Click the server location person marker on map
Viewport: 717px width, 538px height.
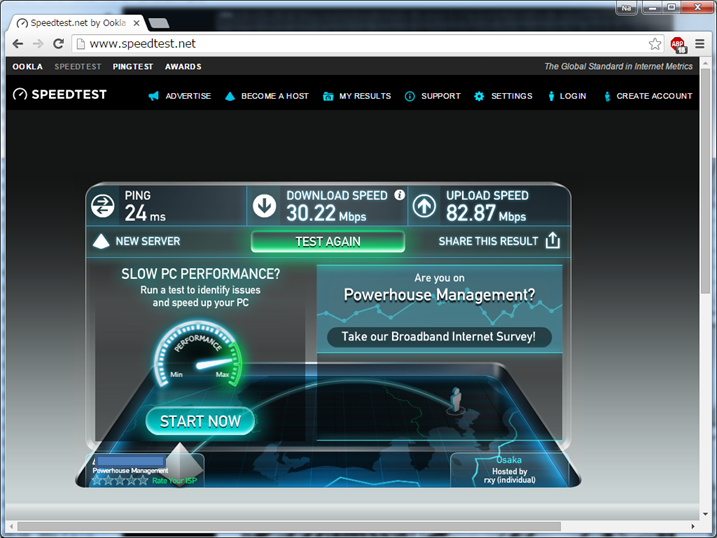(x=455, y=400)
